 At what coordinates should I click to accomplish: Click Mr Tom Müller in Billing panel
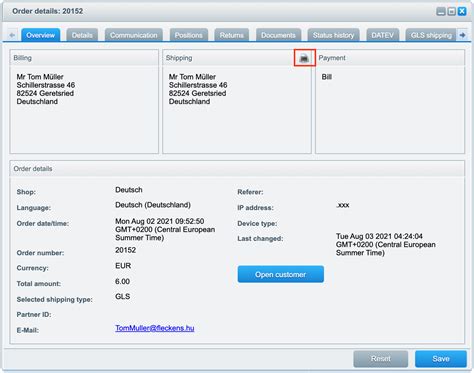[40, 77]
